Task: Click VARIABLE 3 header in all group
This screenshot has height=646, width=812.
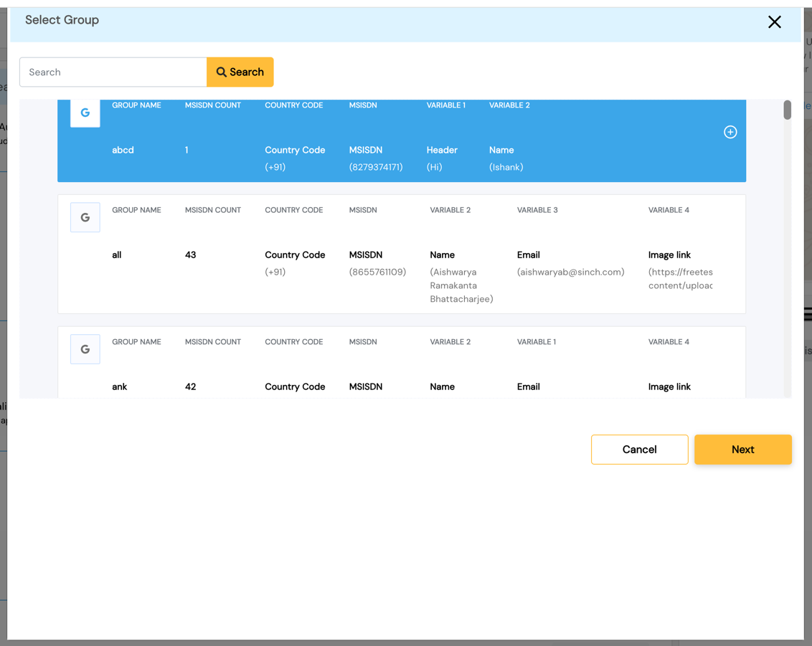Action: 537,209
